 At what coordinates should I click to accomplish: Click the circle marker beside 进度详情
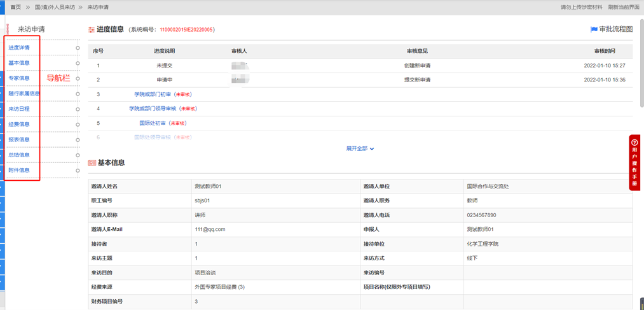tap(78, 48)
